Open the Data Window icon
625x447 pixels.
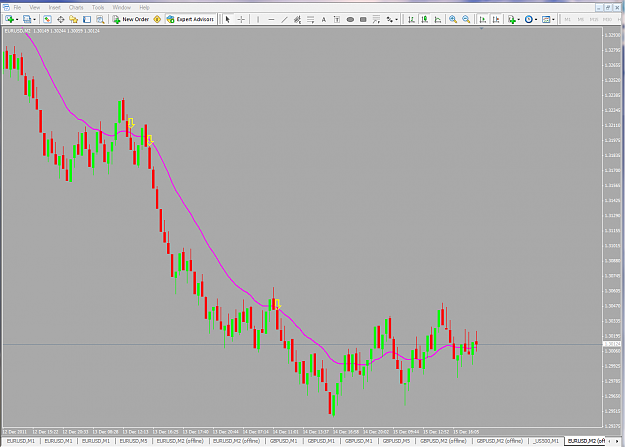click(61, 19)
